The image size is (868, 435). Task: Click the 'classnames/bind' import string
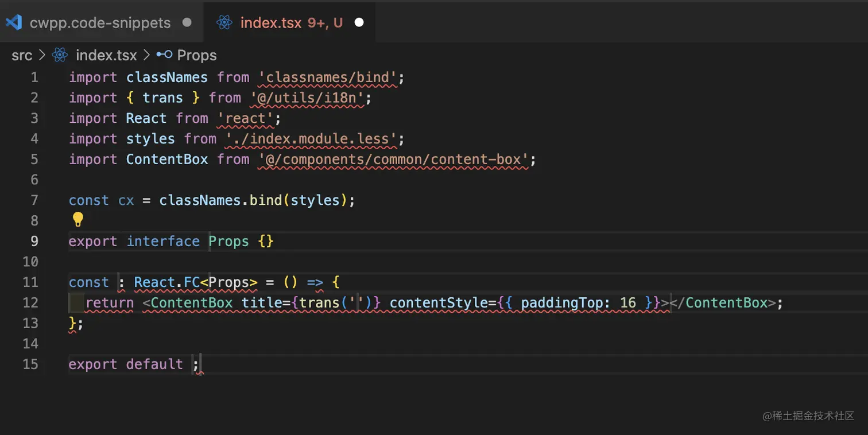(x=327, y=77)
